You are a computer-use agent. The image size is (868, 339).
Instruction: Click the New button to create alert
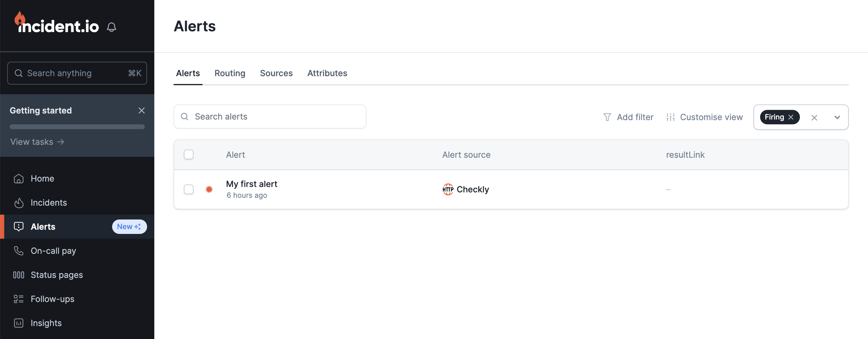[128, 225]
